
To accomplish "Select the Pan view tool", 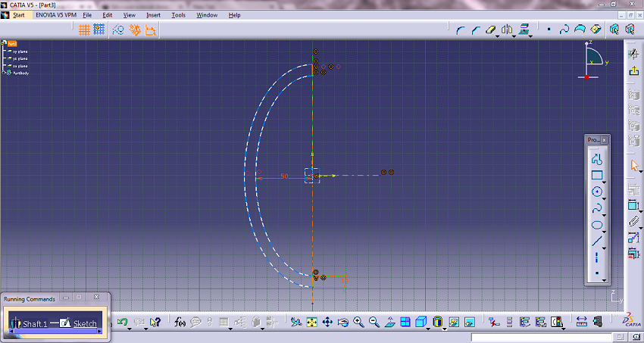I will (327, 323).
